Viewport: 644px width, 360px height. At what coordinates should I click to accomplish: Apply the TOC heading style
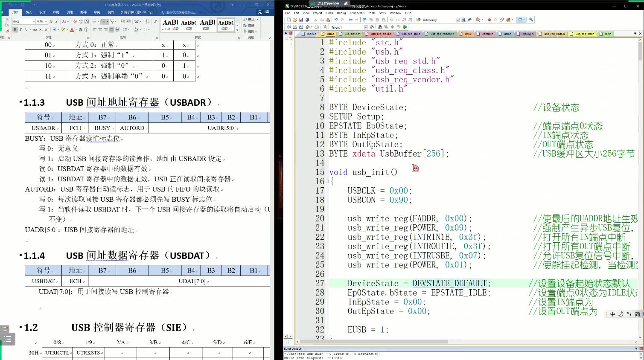[171, 24]
